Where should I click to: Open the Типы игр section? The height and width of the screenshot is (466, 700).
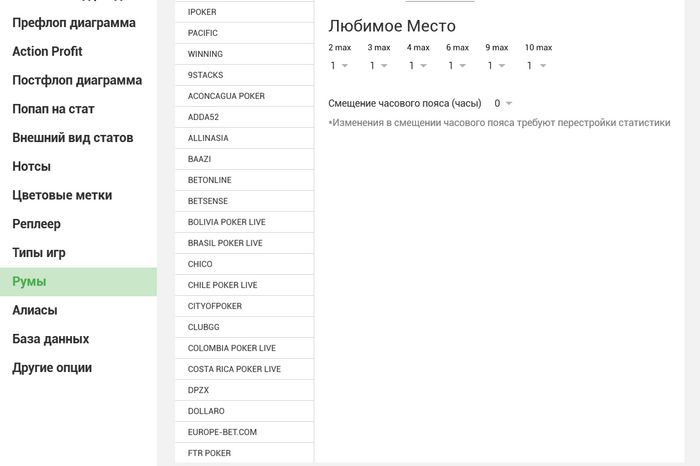[x=78, y=253]
